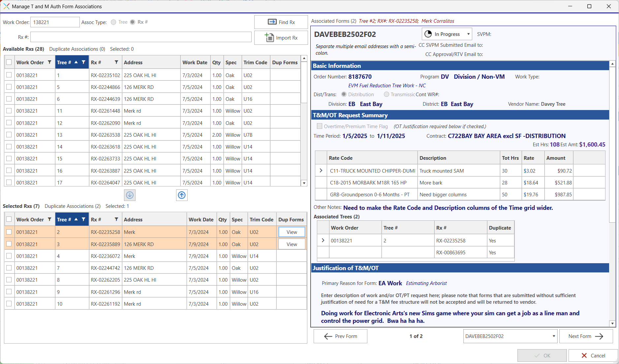Click the Find Rx button

click(x=281, y=22)
